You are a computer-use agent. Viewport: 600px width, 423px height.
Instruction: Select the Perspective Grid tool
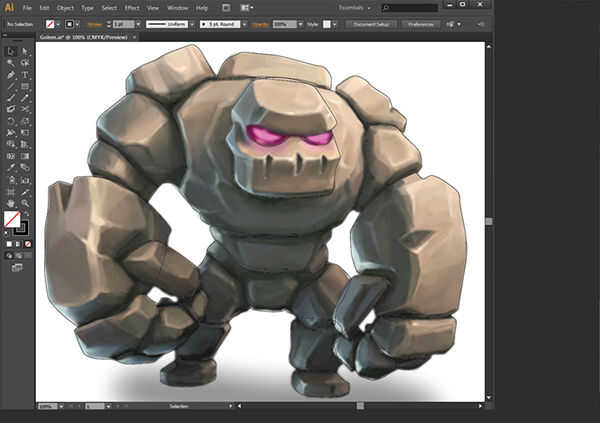(25, 145)
